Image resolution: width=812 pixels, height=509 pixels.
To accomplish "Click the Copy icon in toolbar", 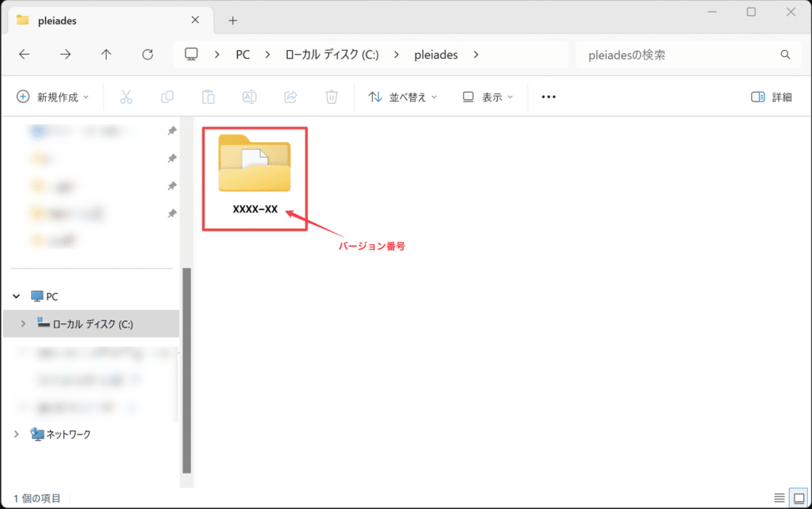I will pyautogui.click(x=167, y=97).
